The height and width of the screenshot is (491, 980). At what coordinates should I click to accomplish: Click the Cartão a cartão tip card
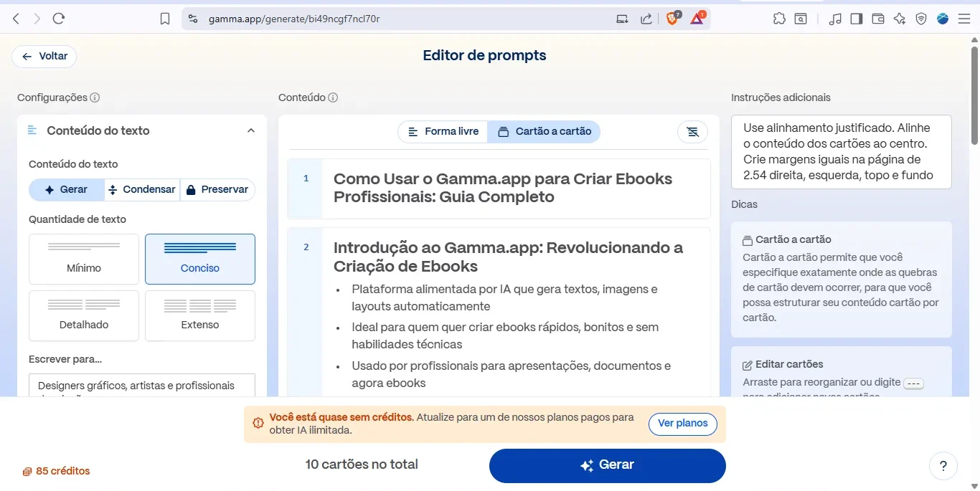pos(842,280)
